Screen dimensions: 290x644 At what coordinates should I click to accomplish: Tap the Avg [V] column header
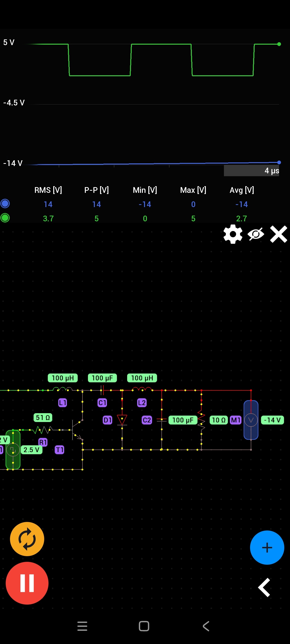pyautogui.click(x=242, y=190)
